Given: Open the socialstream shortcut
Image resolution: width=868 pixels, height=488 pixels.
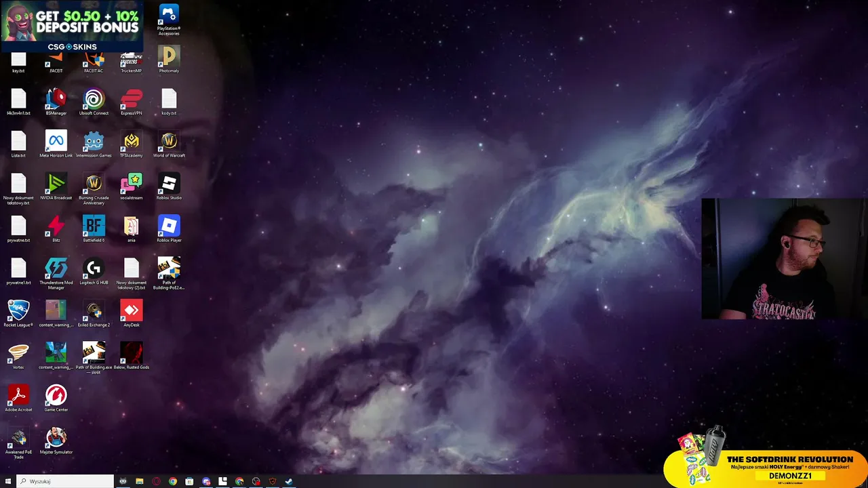Looking at the screenshot, I should point(132,187).
